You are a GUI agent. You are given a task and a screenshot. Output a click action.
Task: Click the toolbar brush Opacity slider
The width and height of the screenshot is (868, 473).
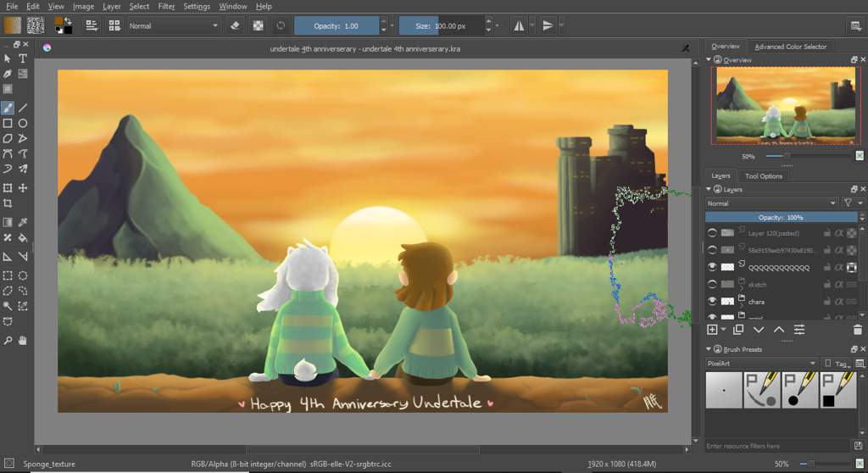click(336, 25)
